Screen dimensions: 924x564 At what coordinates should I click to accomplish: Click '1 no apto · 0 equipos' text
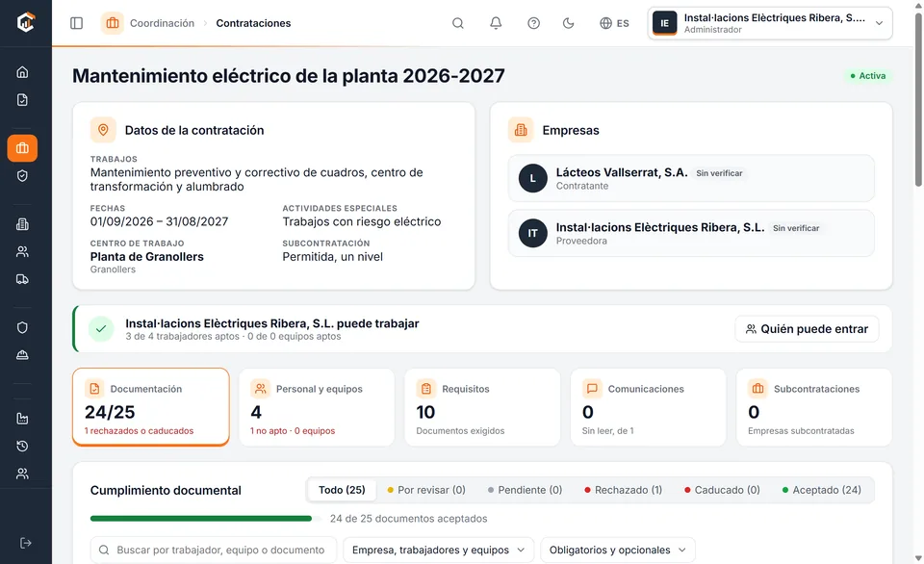(x=293, y=431)
